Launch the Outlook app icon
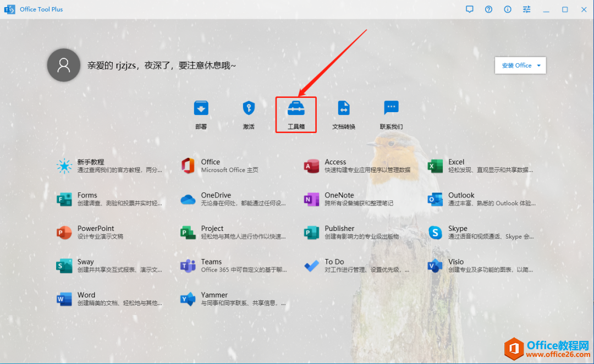The image size is (594, 364). [435, 199]
